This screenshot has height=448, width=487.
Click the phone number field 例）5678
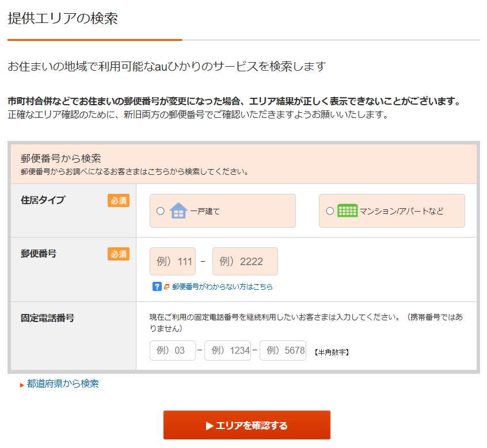click(x=283, y=351)
